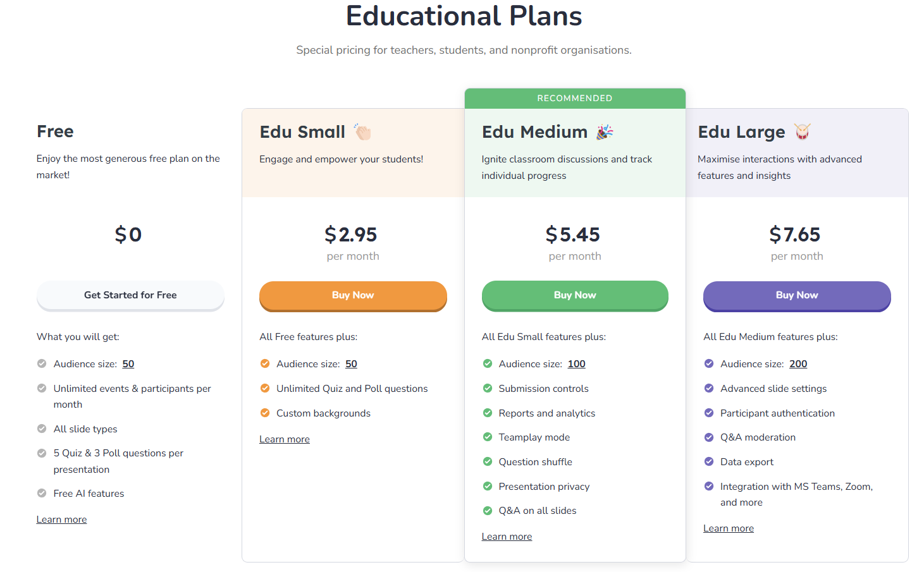This screenshot has width=924, height=572.
Task: Click the underlined 200 audience size value
Action: 798,364
